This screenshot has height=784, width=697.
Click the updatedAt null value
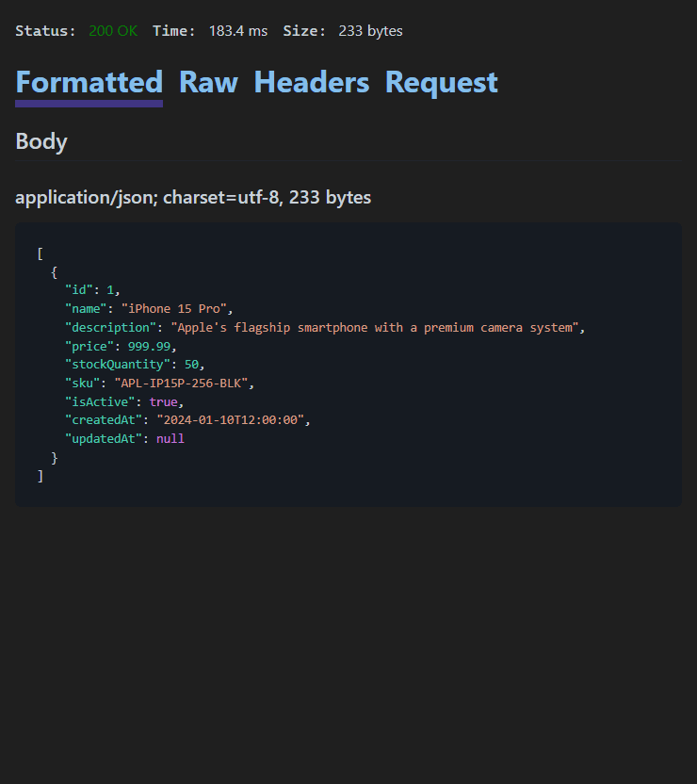(170, 439)
